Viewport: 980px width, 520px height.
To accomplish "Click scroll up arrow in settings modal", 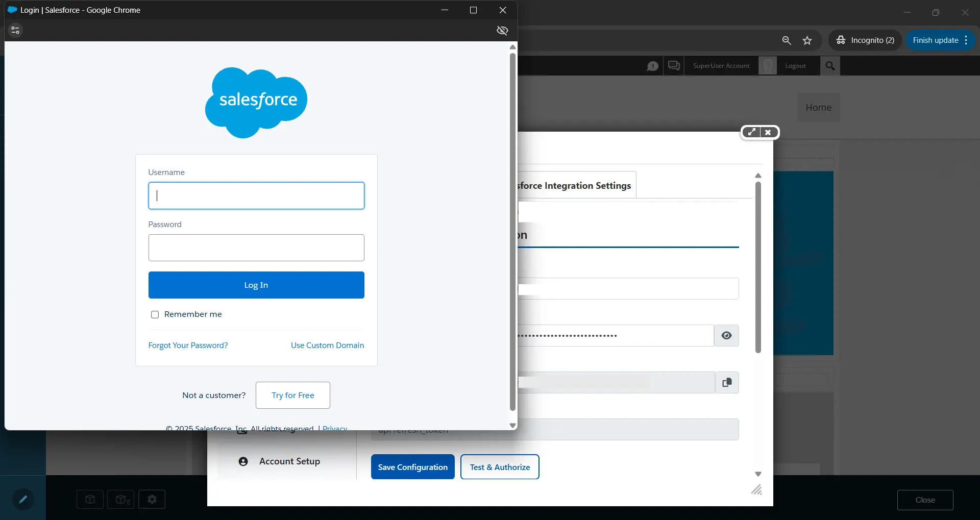I will click(x=758, y=176).
